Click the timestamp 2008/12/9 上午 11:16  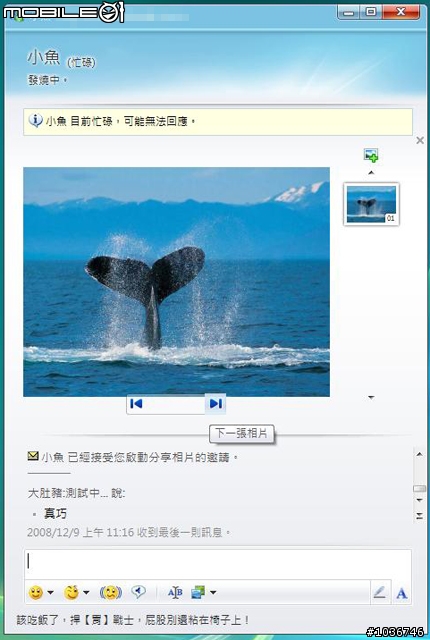[x=80, y=533]
